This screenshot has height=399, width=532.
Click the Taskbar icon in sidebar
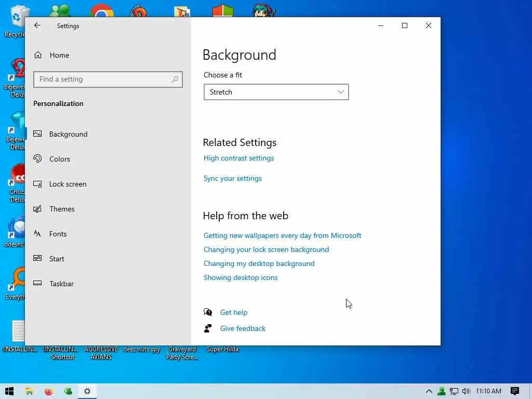pyautogui.click(x=37, y=283)
